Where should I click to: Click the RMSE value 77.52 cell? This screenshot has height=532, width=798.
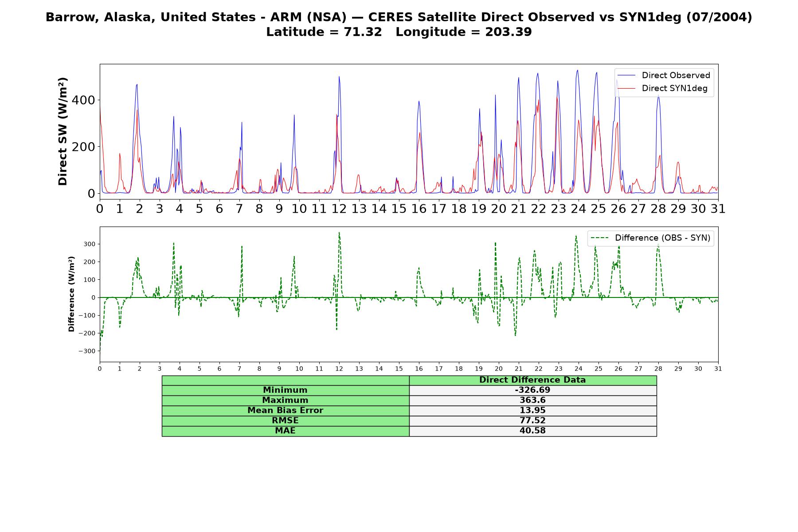[x=532, y=421]
